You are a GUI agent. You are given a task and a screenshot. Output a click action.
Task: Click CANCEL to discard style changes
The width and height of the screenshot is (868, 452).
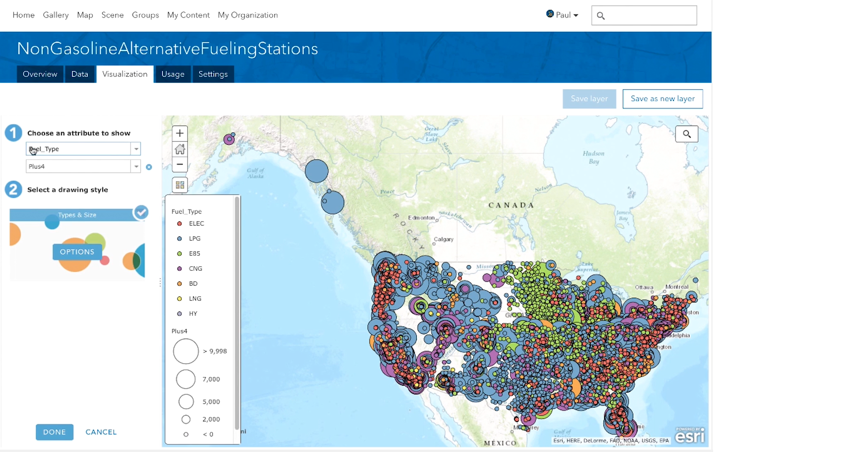point(101,432)
